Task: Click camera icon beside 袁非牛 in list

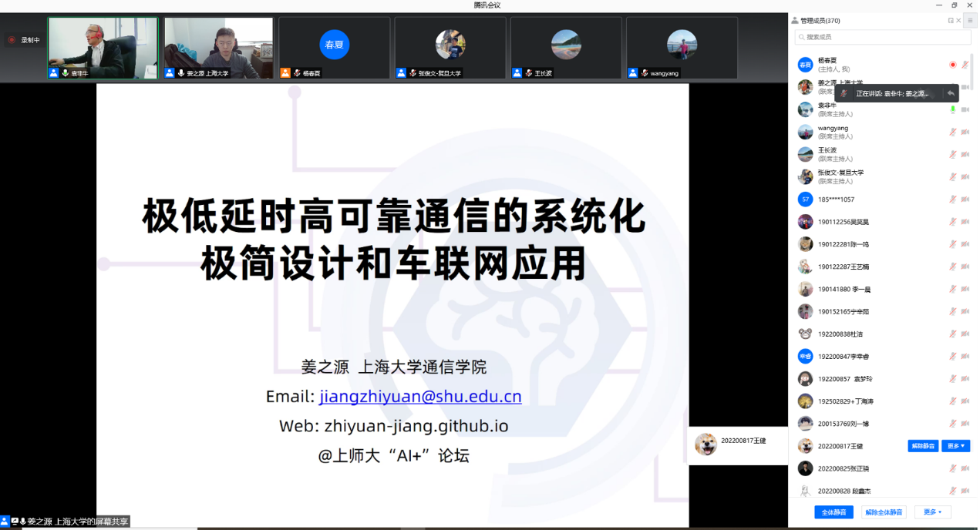Action: (965, 109)
